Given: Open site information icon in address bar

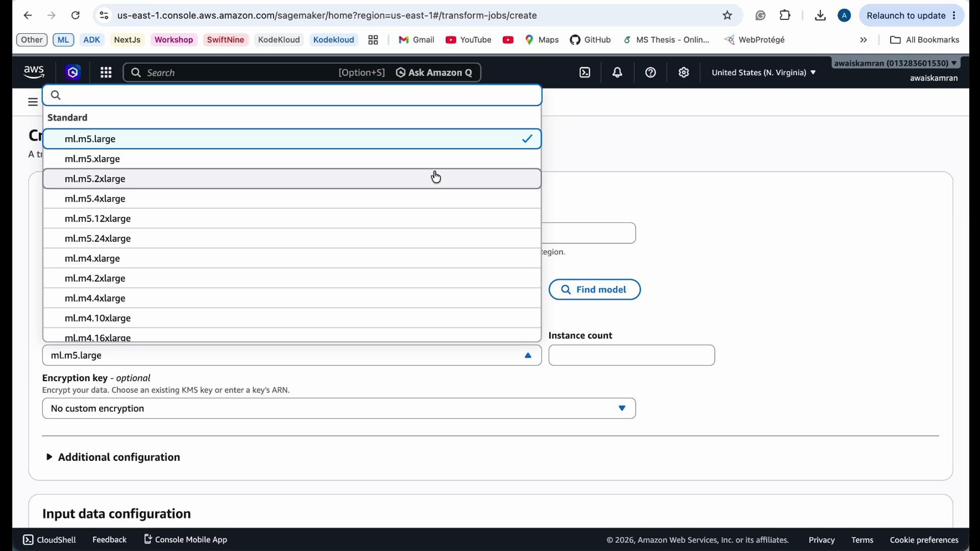Looking at the screenshot, I should pos(104,16).
